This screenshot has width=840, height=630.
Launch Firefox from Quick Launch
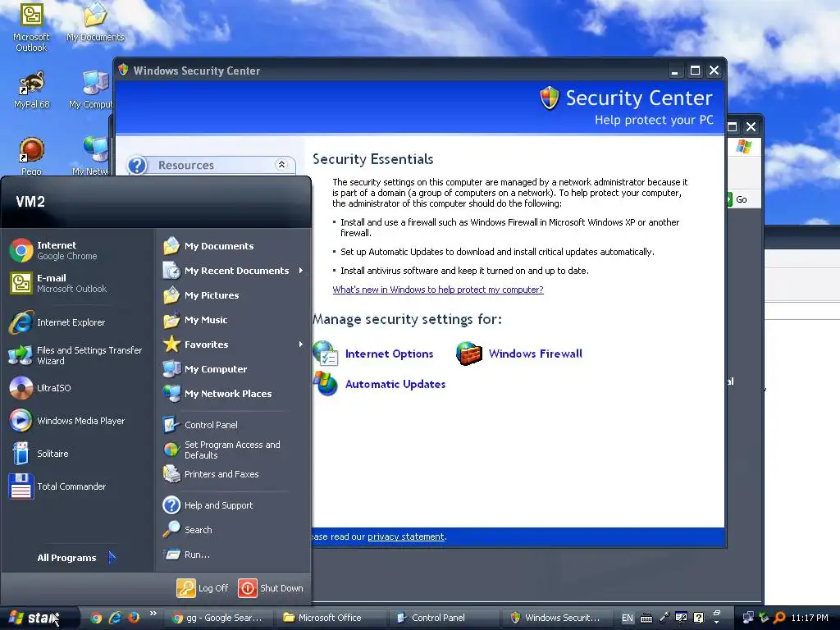(x=134, y=618)
